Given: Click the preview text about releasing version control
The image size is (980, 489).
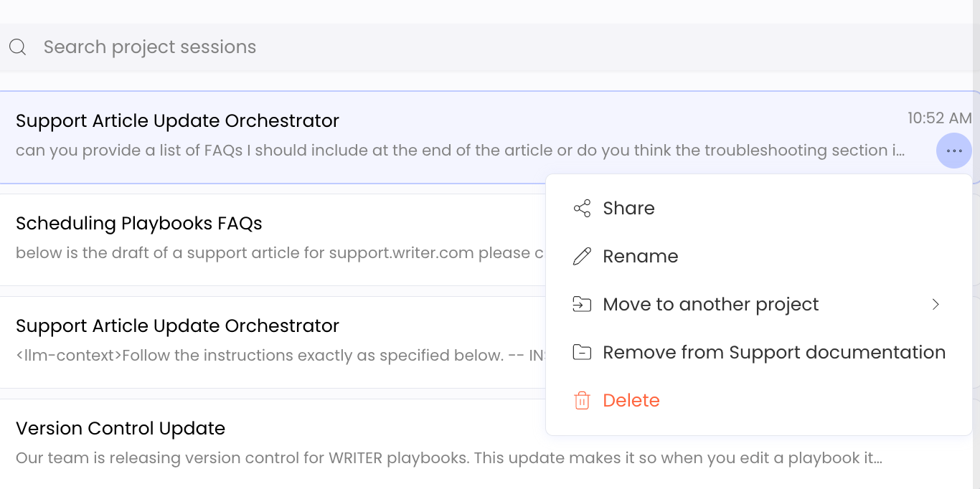Looking at the screenshot, I should click(x=448, y=458).
